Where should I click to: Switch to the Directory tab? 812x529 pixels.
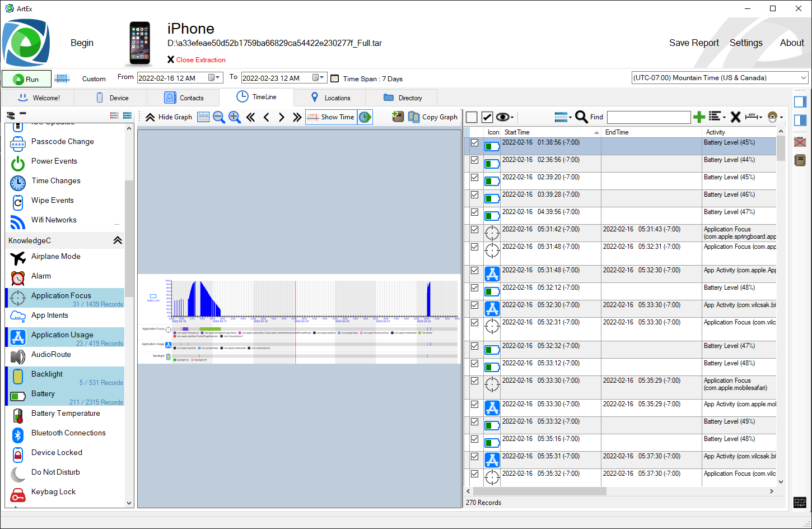point(403,98)
